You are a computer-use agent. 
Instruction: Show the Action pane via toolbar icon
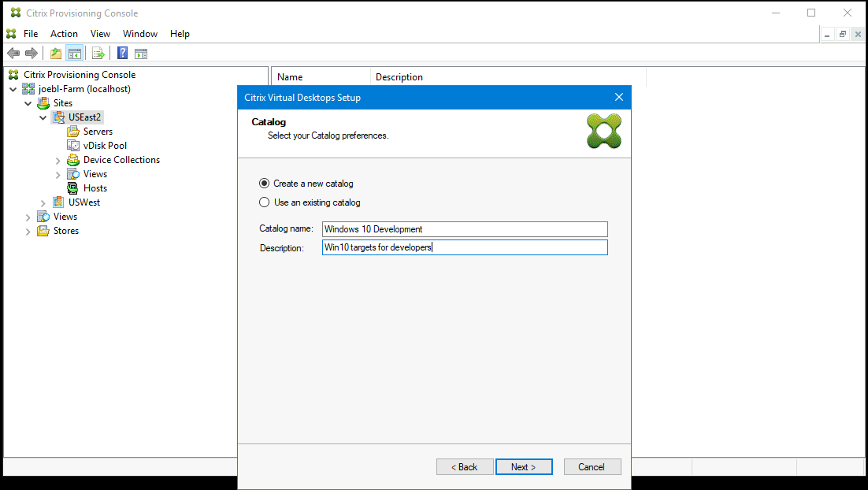(x=140, y=53)
